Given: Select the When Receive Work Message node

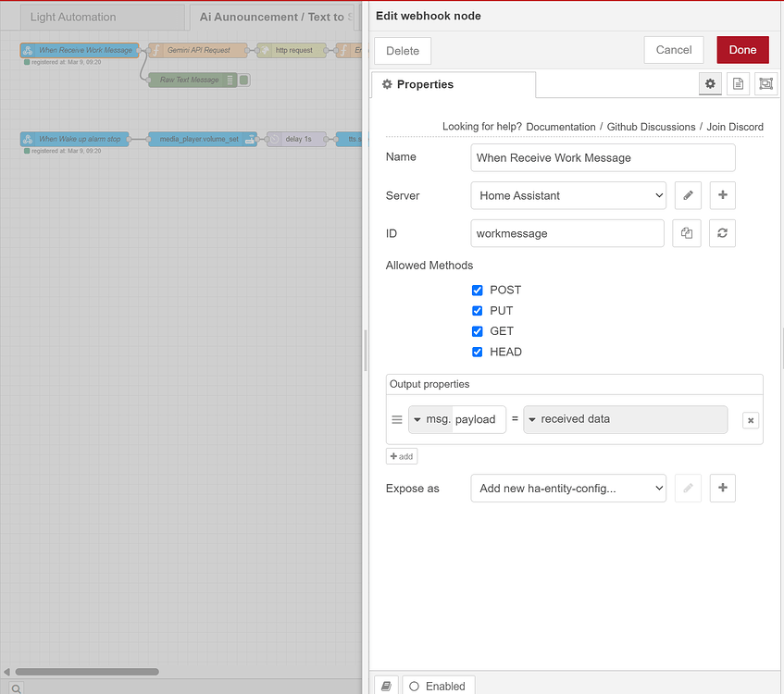Looking at the screenshot, I should [80, 50].
